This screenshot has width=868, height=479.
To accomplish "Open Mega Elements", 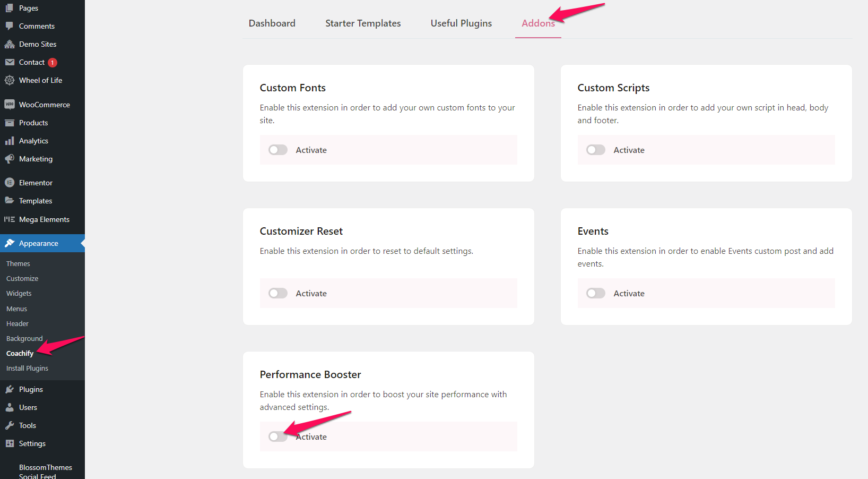I will 44,219.
